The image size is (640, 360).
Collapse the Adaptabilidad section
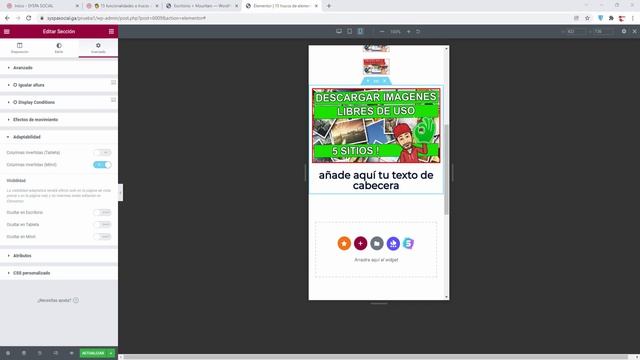59,137
